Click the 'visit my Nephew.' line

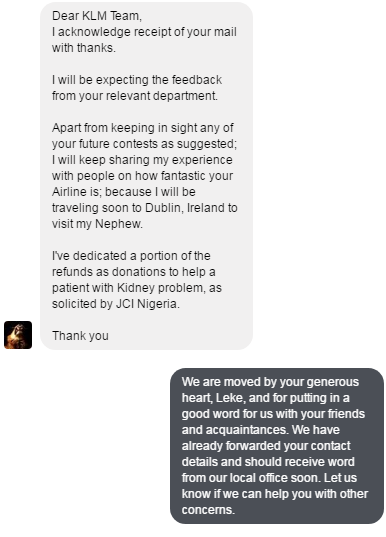(98, 224)
